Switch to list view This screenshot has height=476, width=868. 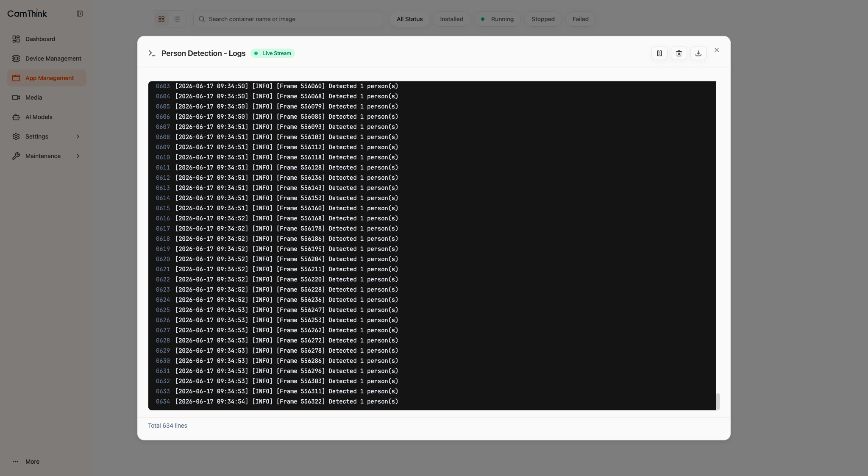click(177, 19)
